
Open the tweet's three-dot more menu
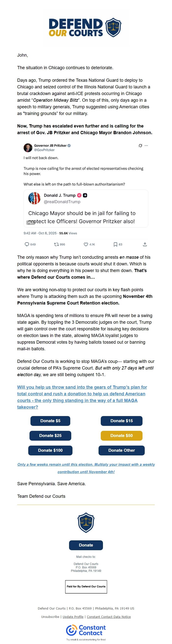(146, 145)
